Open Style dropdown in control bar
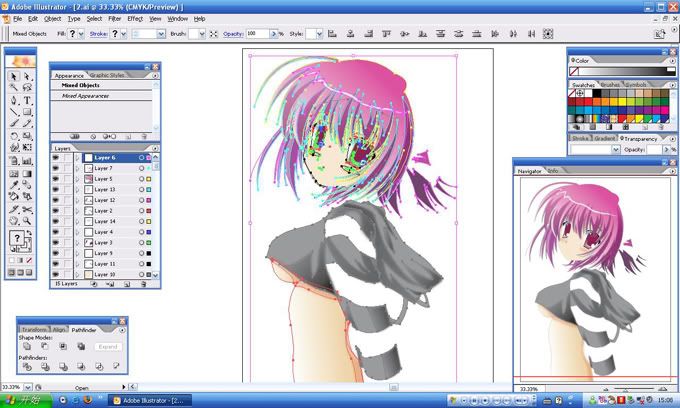This screenshot has width=680, height=408. pyautogui.click(x=319, y=34)
